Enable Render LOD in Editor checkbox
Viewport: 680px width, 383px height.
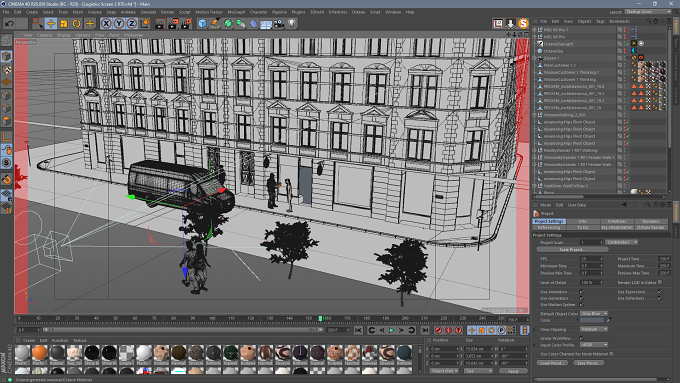[x=660, y=282]
